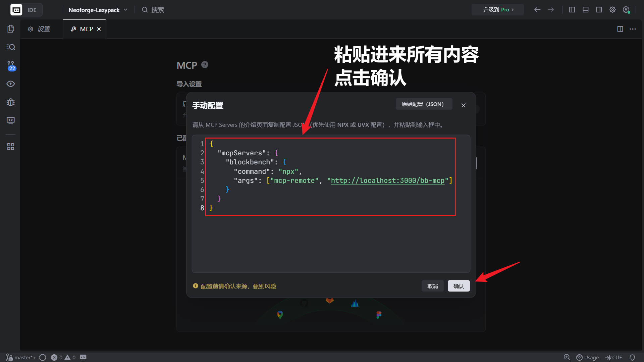The height and width of the screenshot is (362, 644).
Task: Toggle the bottom panel layout icon
Action: pos(586,10)
